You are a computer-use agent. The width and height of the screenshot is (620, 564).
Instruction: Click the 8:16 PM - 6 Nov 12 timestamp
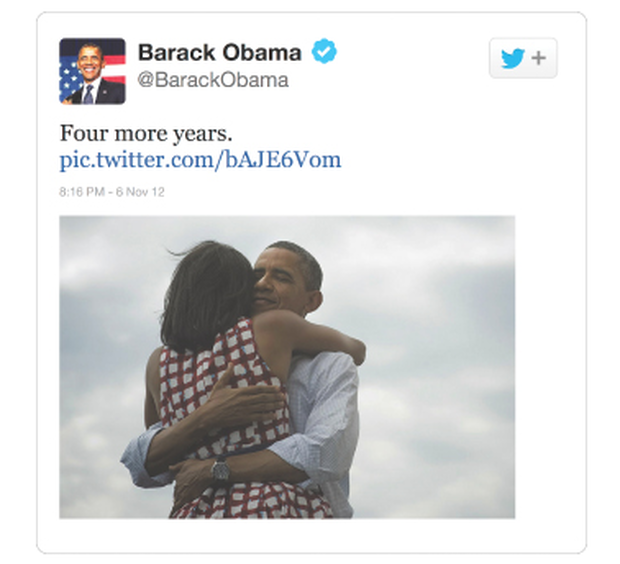coord(112,192)
